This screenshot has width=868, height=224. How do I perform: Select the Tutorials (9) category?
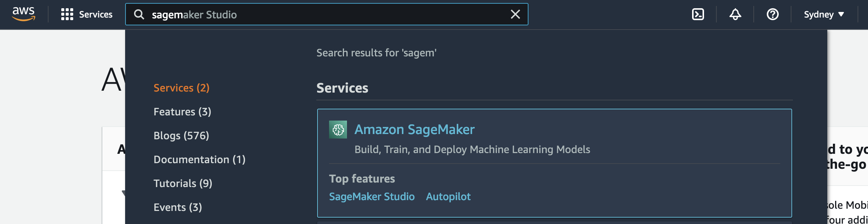click(x=183, y=183)
